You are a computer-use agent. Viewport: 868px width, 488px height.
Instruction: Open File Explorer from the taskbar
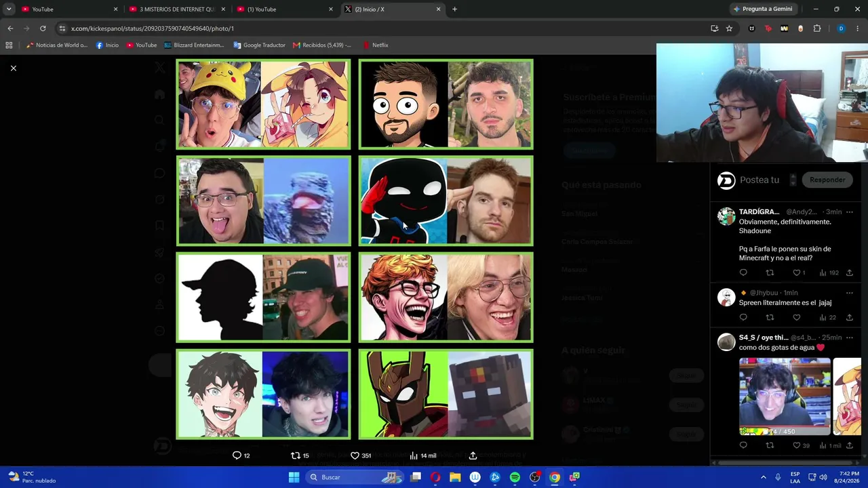pyautogui.click(x=455, y=477)
